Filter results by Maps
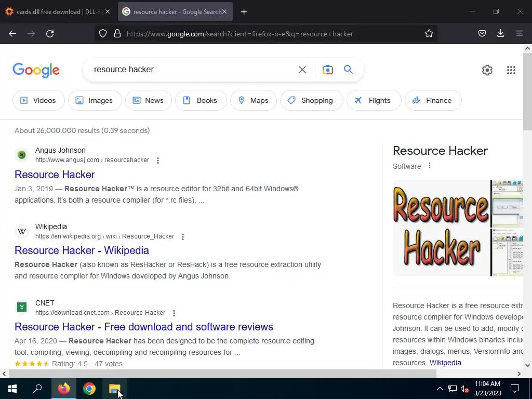This screenshot has width=532, height=399. [254, 100]
